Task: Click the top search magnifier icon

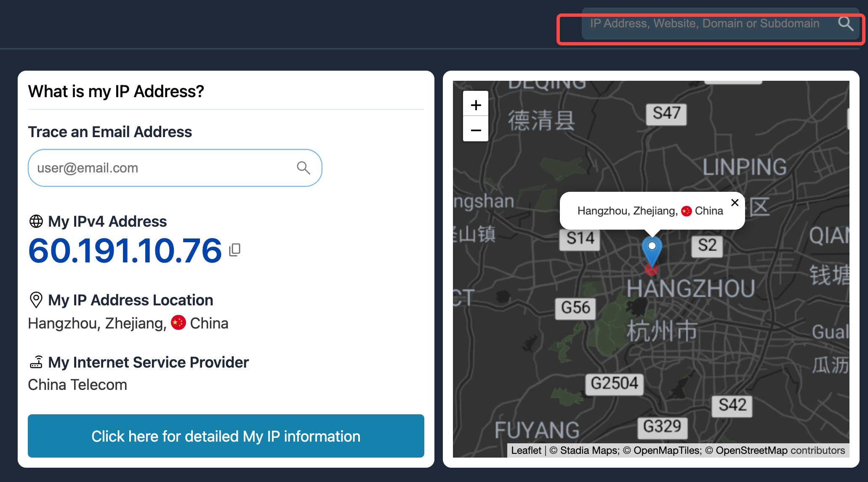Action: click(x=845, y=24)
